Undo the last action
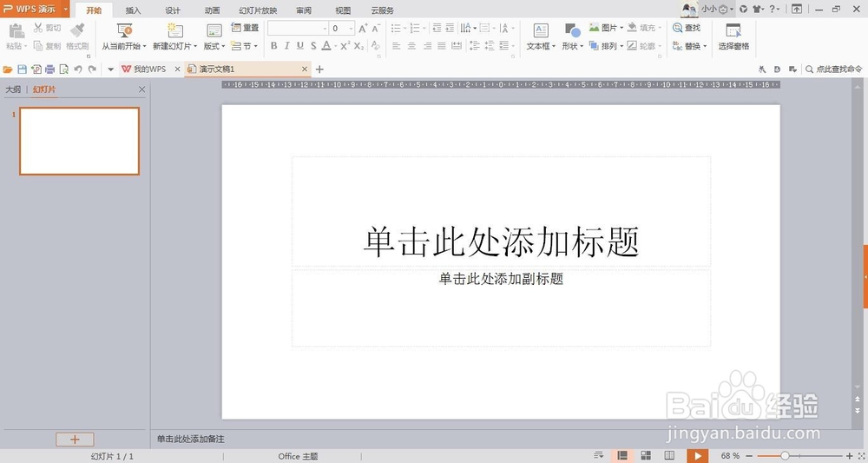The width and height of the screenshot is (868, 463). [78, 69]
